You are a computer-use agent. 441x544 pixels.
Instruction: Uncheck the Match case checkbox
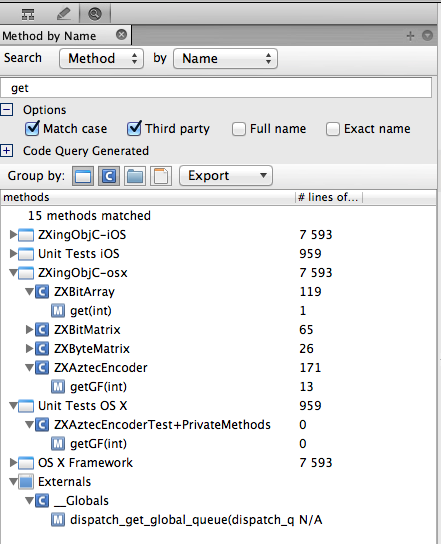point(32,128)
